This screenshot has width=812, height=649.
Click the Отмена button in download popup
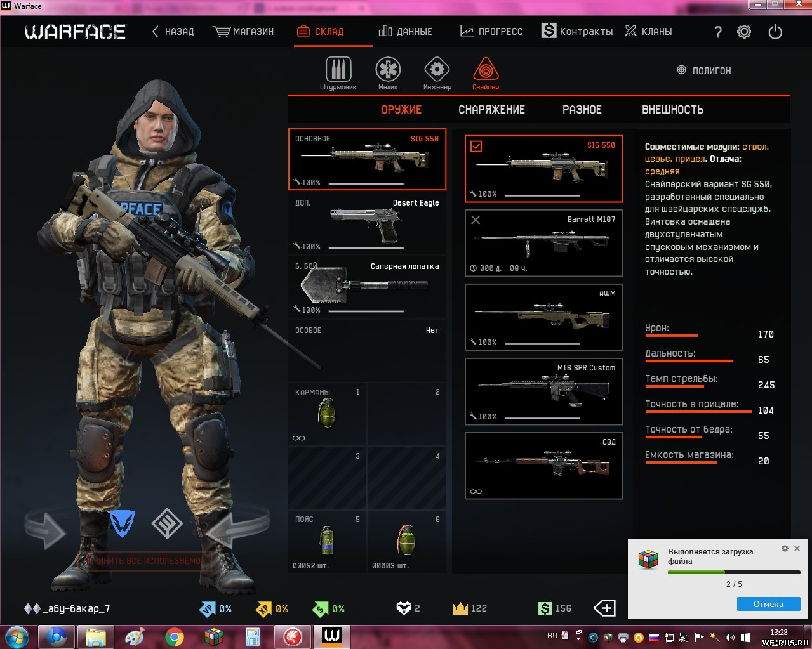point(769,604)
